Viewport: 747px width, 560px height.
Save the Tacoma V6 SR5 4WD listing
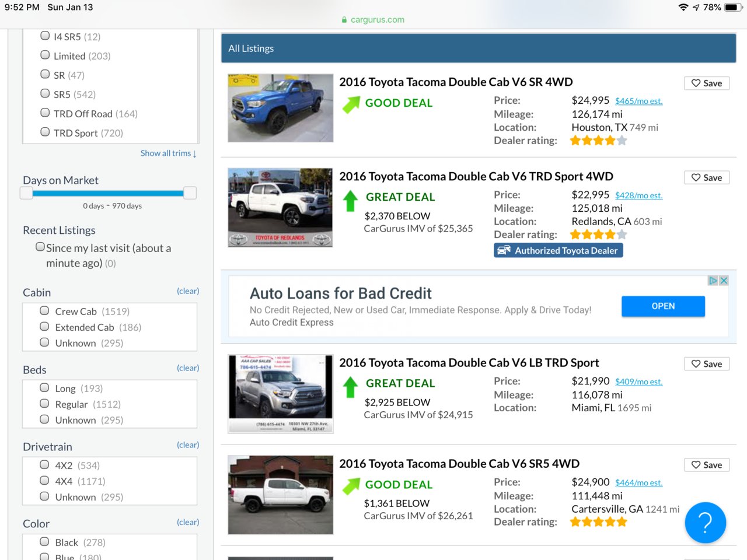[707, 465]
